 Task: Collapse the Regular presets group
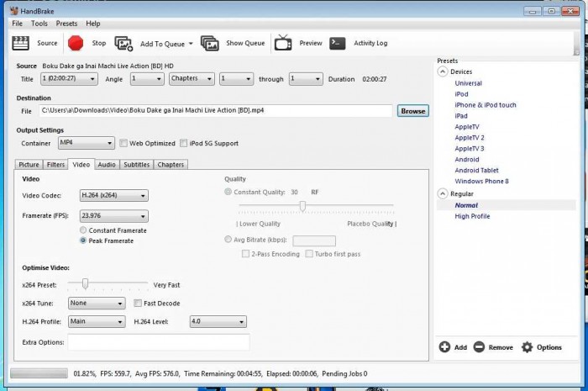click(443, 193)
